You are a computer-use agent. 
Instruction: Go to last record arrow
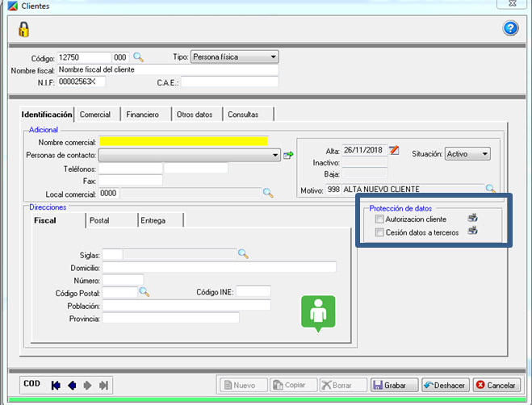coord(103,386)
